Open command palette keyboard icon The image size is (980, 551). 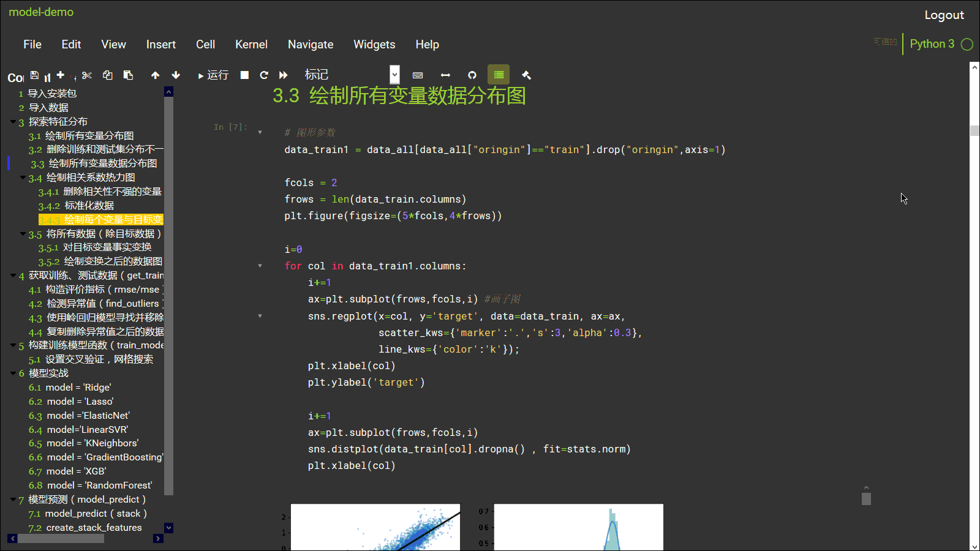(418, 75)
